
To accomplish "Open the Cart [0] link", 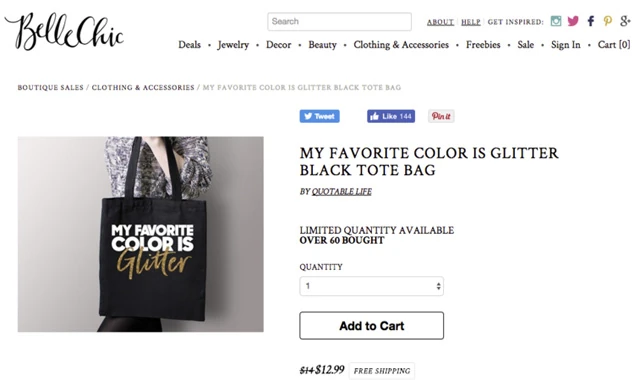I will [613, 45].
